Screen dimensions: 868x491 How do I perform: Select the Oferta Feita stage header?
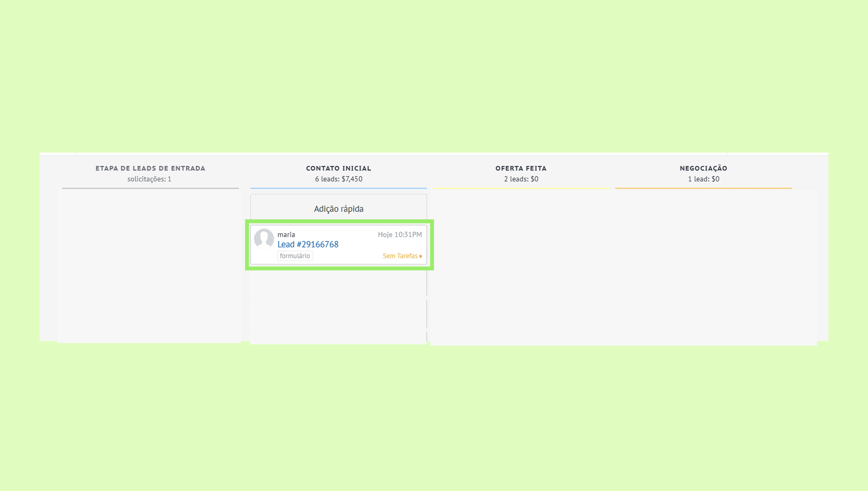point(521,168)
